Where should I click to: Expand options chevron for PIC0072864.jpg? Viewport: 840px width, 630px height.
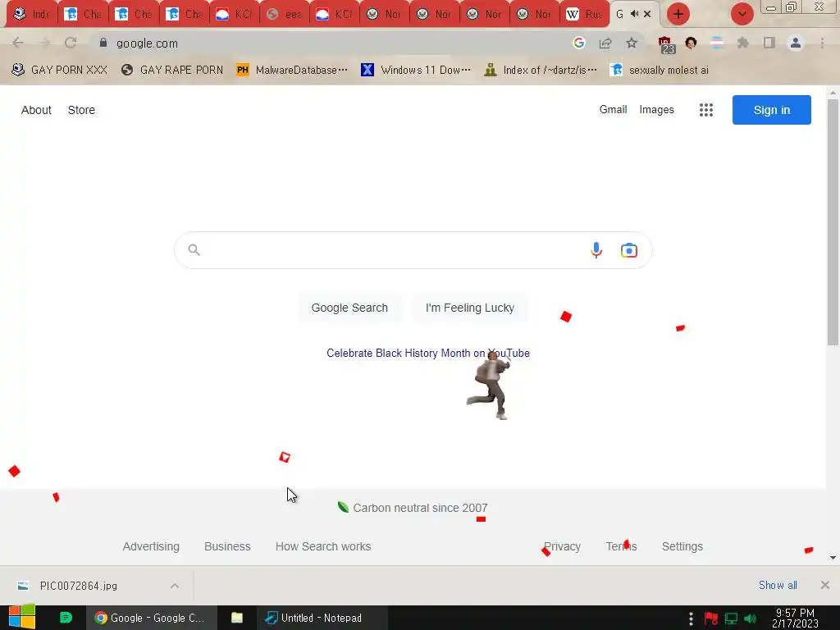click(x=175, y=586)
